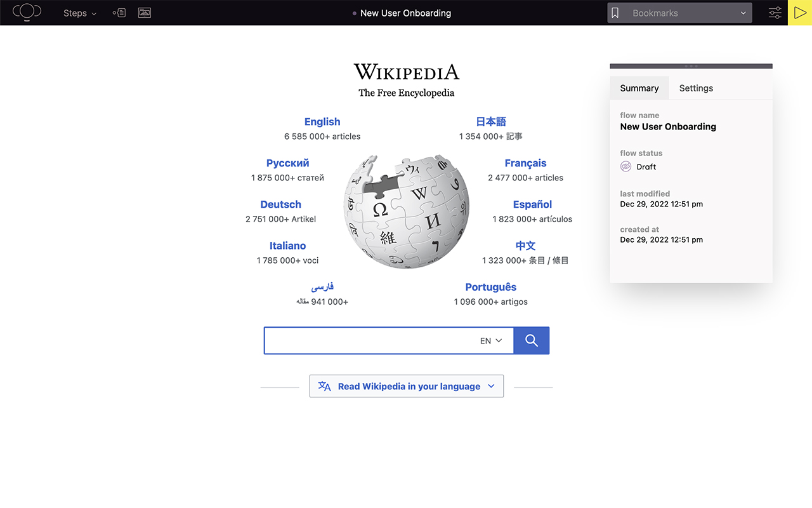Screen dimensions: 812x508
Task: Open the 日本語 Wikipedia link
Action: click(x=491, y=122)
